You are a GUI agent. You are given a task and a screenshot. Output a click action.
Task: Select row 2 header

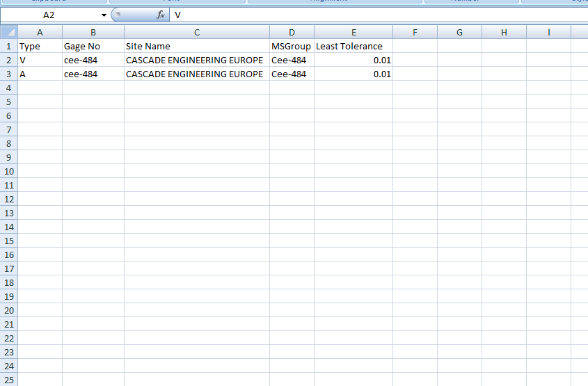click(9, 60)
